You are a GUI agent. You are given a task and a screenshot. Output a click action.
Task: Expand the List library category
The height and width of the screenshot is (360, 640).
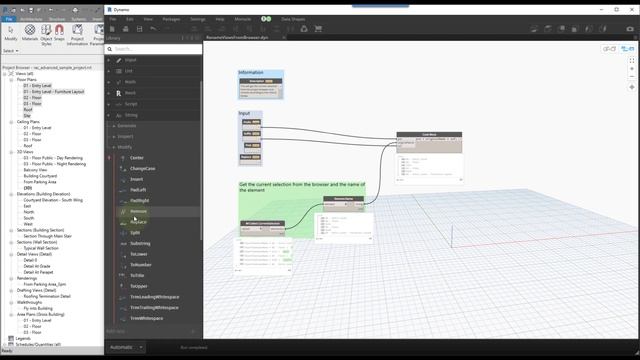pos(109,71)
